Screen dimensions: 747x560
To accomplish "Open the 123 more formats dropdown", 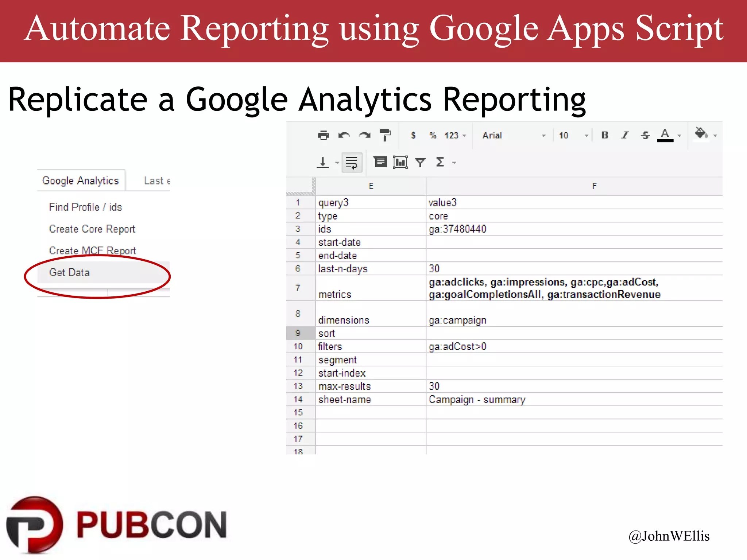I will click(x=455, y=135).
